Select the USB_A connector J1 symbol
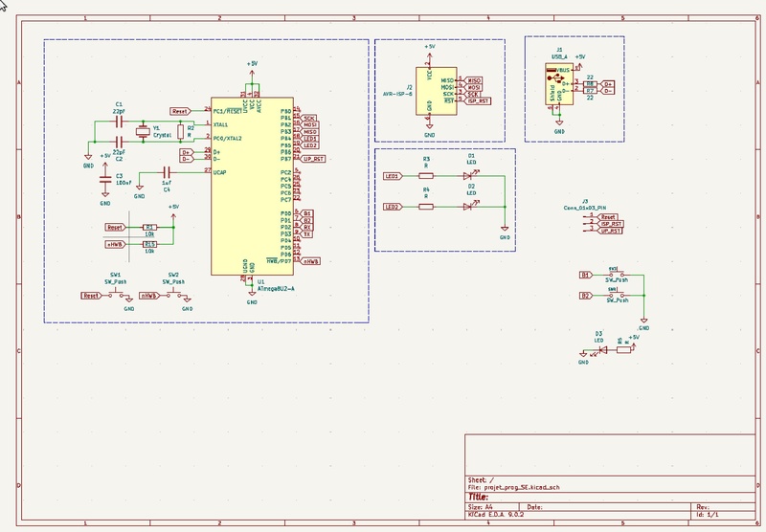Viewport: 766px width, 532px height. tap(559, 84)
